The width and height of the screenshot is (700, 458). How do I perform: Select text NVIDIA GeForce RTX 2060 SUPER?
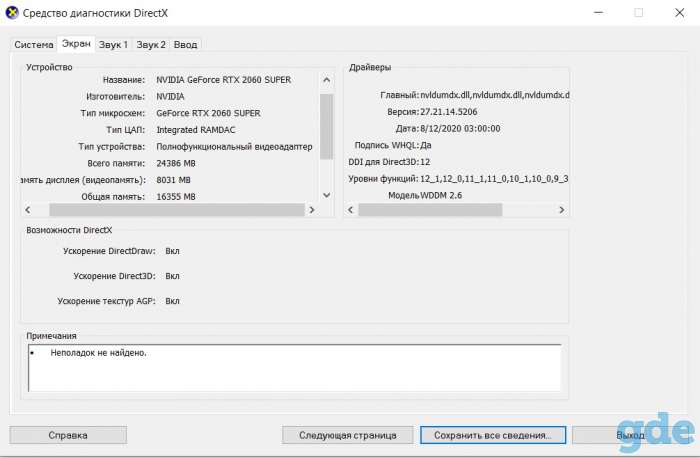coord(224,80)
